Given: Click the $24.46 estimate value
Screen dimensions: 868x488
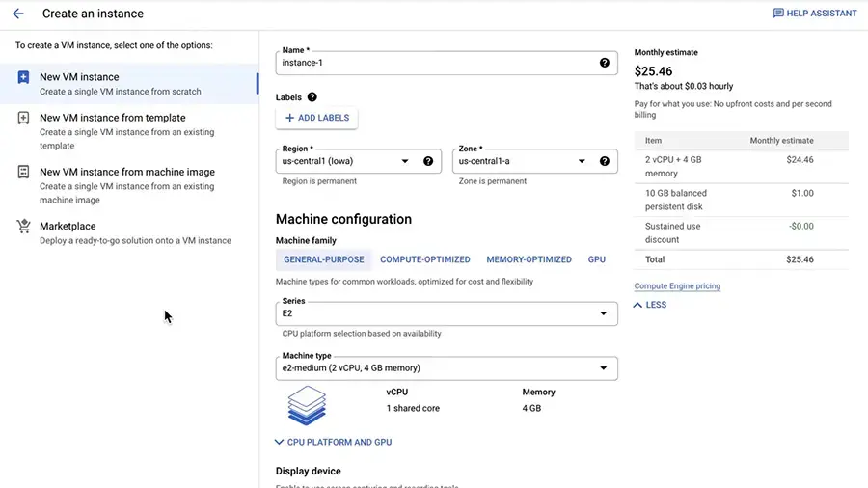Looking at the screenshot, I should pos(800,160).
